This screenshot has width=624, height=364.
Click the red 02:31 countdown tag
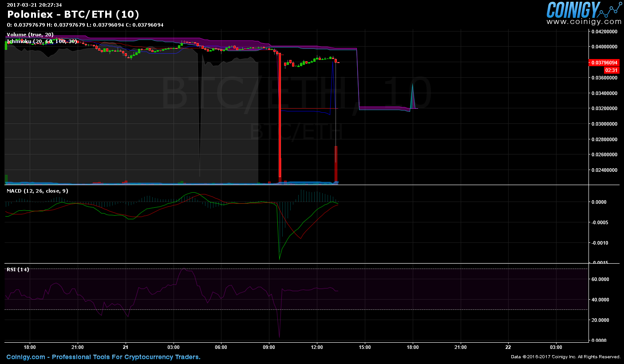tap(611, 70)
